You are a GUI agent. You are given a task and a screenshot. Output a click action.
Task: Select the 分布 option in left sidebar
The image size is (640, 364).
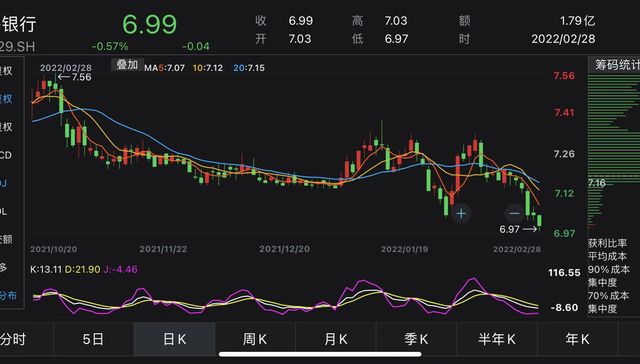tap(8, 295)
